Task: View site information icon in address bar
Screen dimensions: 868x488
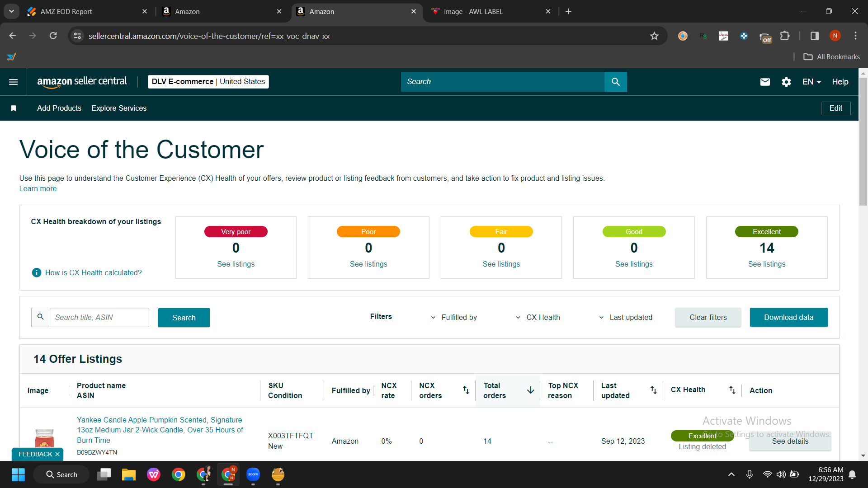Action: point(78,36)
